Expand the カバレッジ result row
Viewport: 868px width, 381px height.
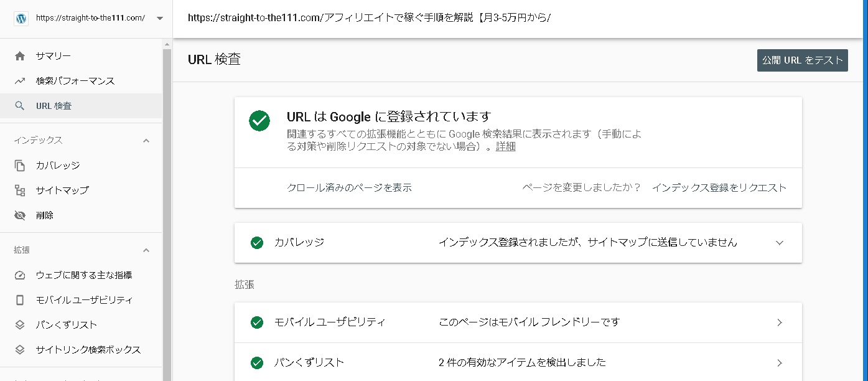tap(780, 243)
